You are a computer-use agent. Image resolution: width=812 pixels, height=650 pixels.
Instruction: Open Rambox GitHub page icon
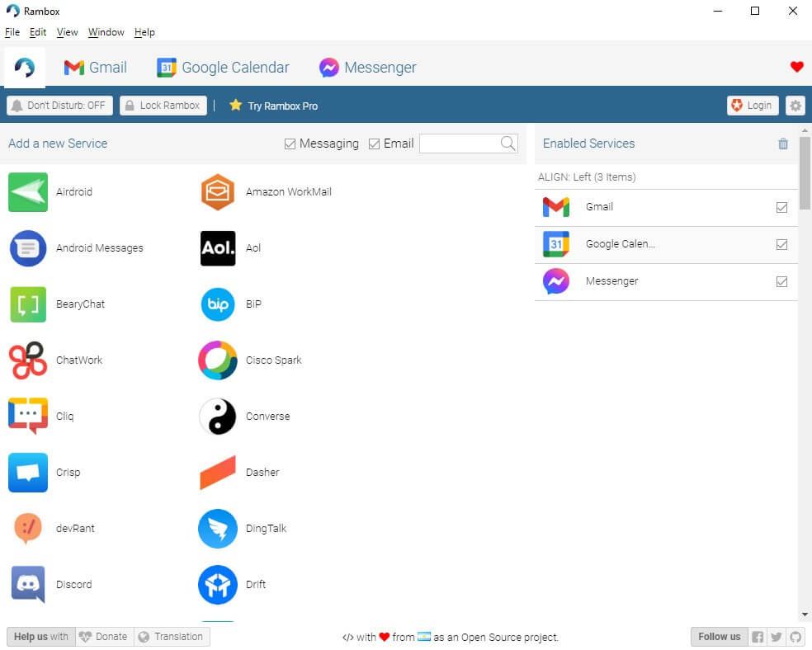(x=795, y=637)
